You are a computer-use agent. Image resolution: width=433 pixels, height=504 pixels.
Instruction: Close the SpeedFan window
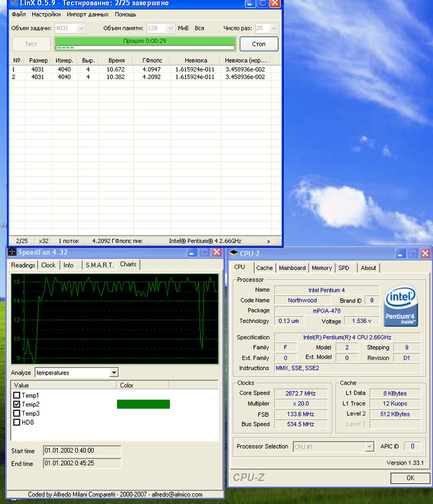[217, 252]
